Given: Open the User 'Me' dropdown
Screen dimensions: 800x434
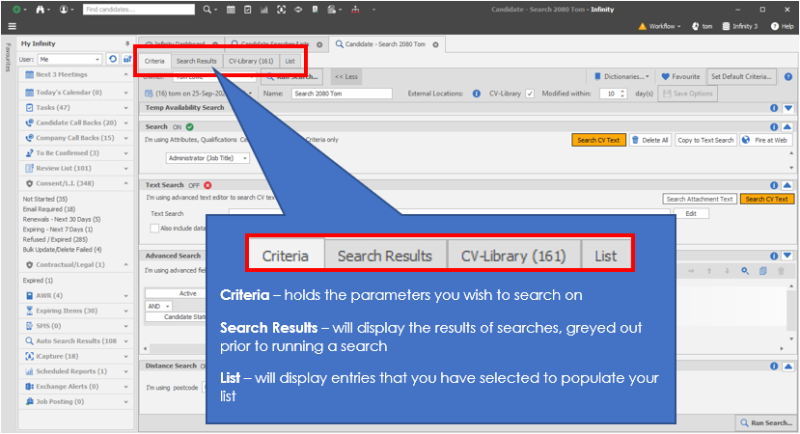Looking at the screenshot, I should [x=70, y=59].
